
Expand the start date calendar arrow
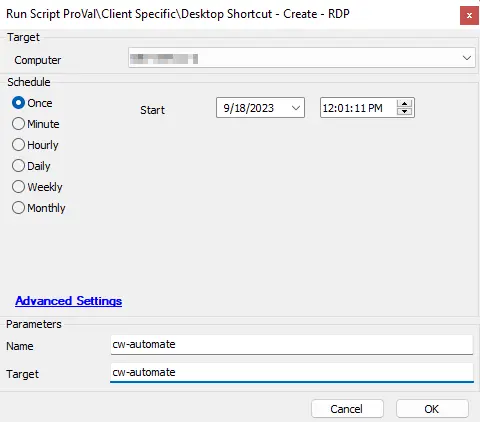click(296, 108)
